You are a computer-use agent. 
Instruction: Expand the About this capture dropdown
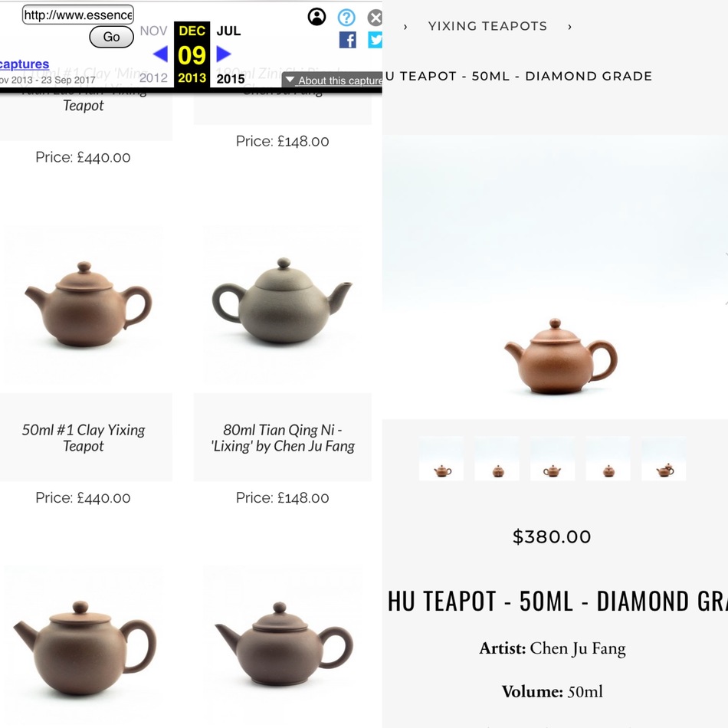click(x=333, y=80)
